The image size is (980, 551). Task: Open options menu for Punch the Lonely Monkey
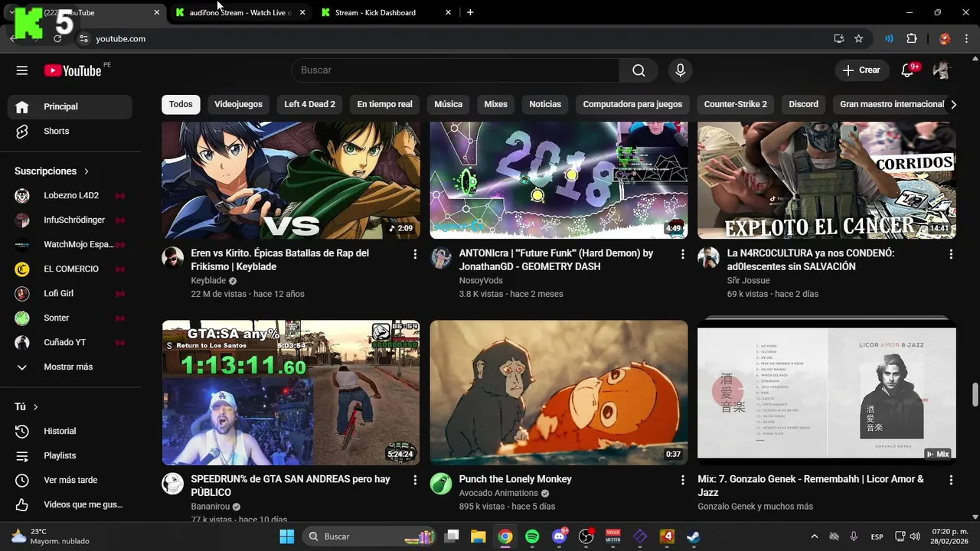pos(683,481)
